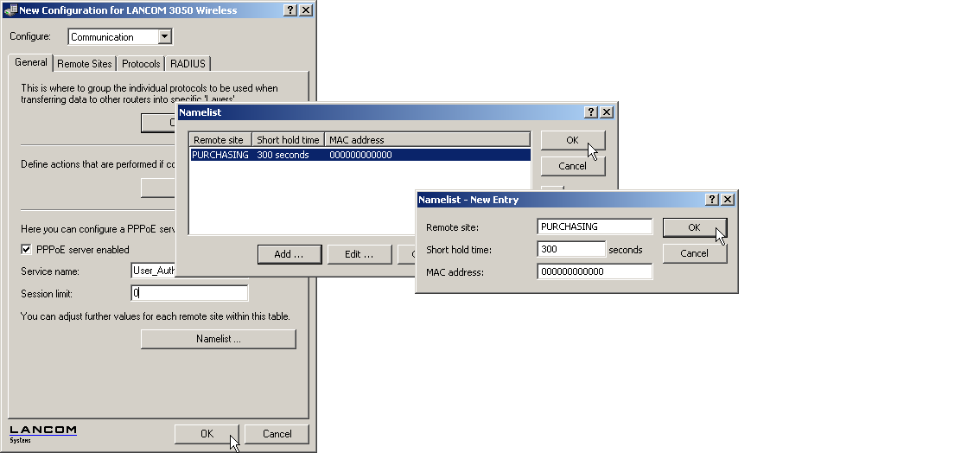
Task: Cancel the Namelist - New Entry dialog
Action: pos(694,253)
